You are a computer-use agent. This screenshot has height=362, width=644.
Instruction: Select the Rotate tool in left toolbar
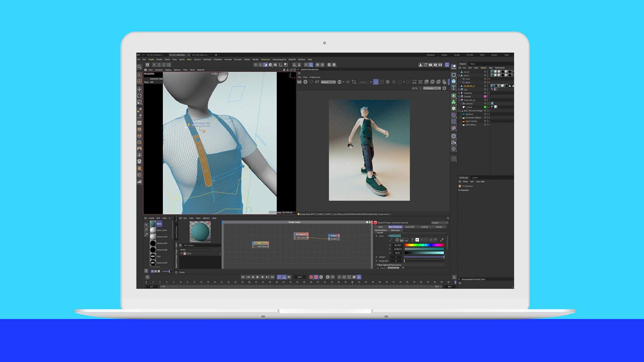[139, 96]
